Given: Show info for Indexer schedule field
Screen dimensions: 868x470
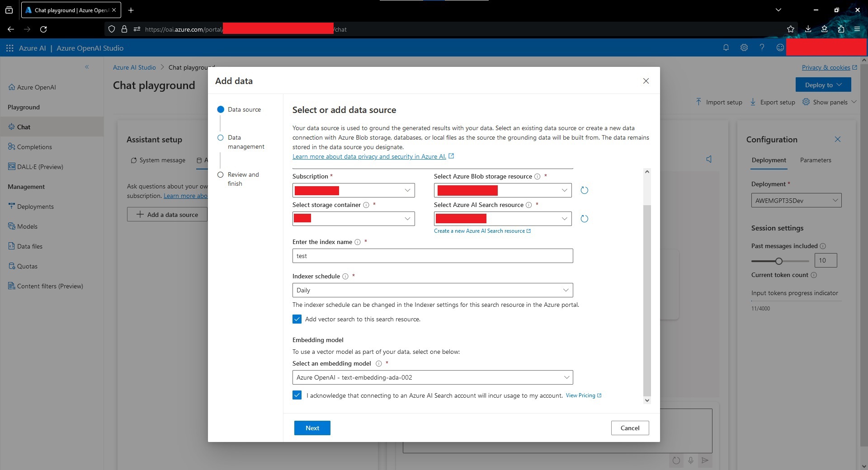Looking at the screenshot, I should (345, 277).
